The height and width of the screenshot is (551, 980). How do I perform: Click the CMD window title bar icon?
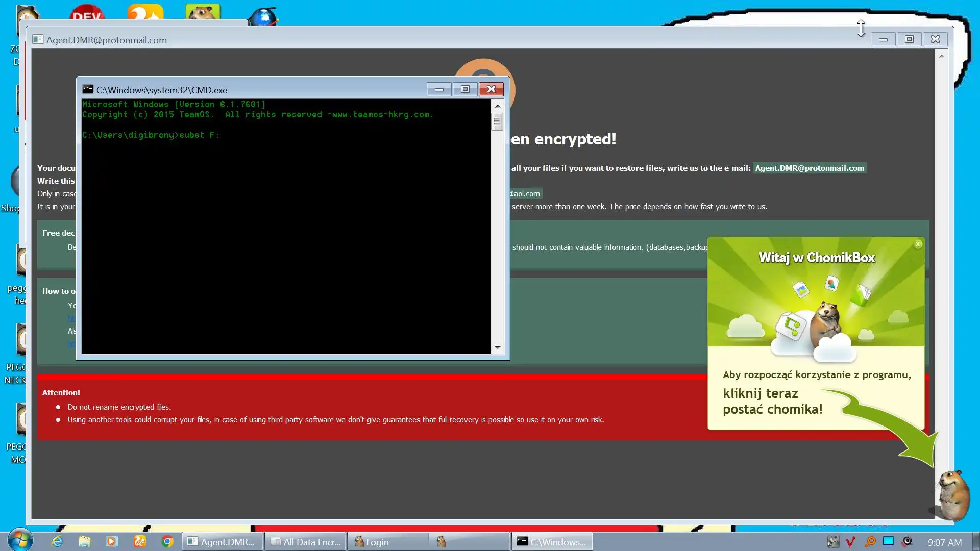(x=88, y=90)
